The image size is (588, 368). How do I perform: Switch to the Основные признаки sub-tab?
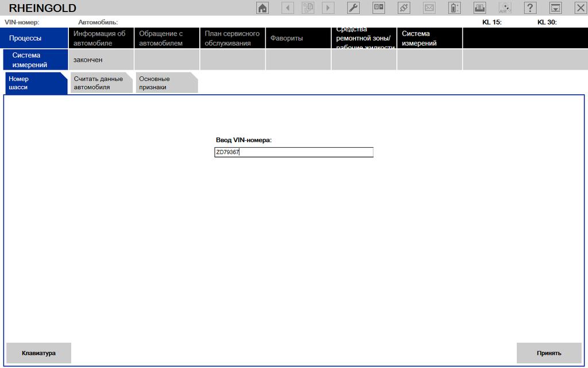tap(166, 83)
